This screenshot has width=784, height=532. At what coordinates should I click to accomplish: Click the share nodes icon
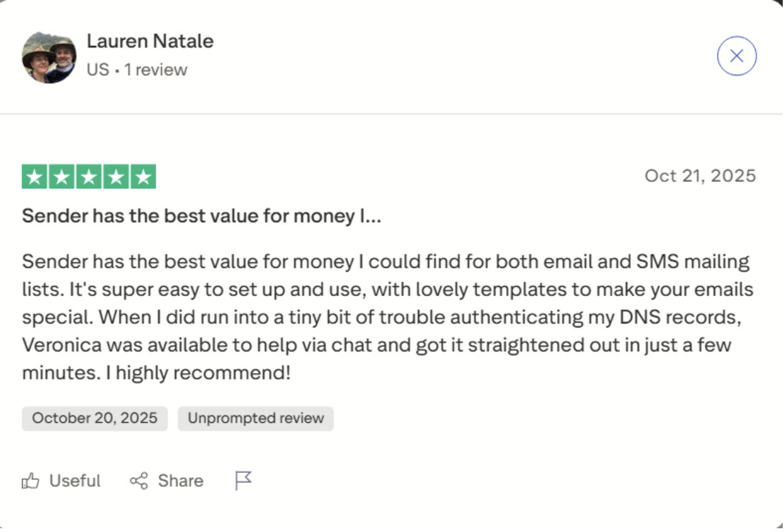pyautogui.click(x=139, y=481)
